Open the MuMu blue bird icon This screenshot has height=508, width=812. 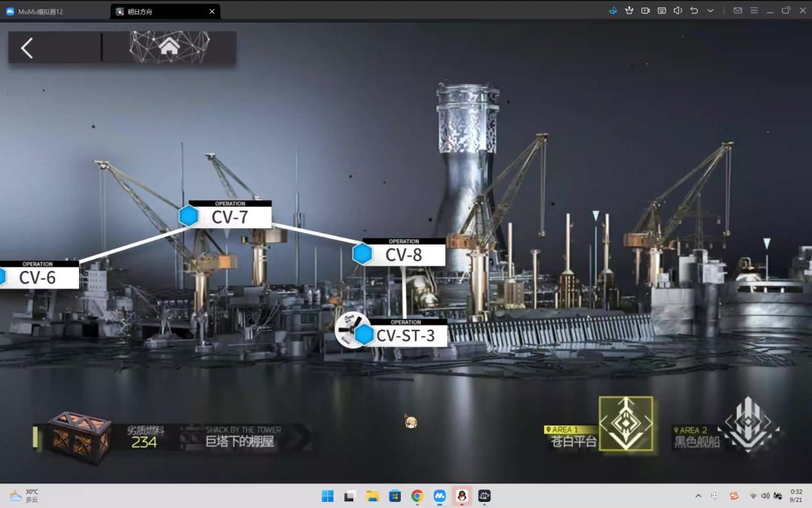coord(614,11)
